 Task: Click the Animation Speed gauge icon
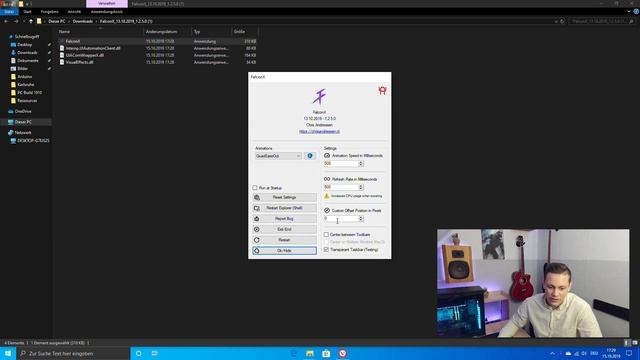[x=327, y=156]
